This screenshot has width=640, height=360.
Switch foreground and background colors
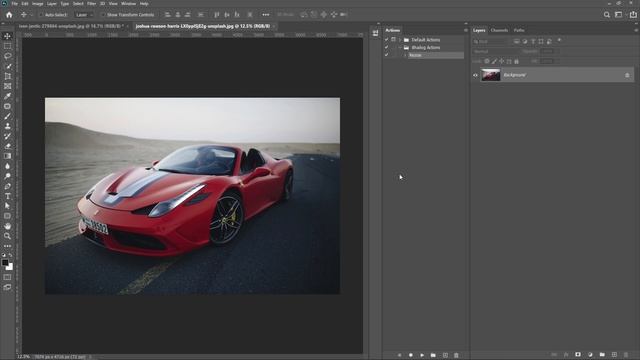10,255
